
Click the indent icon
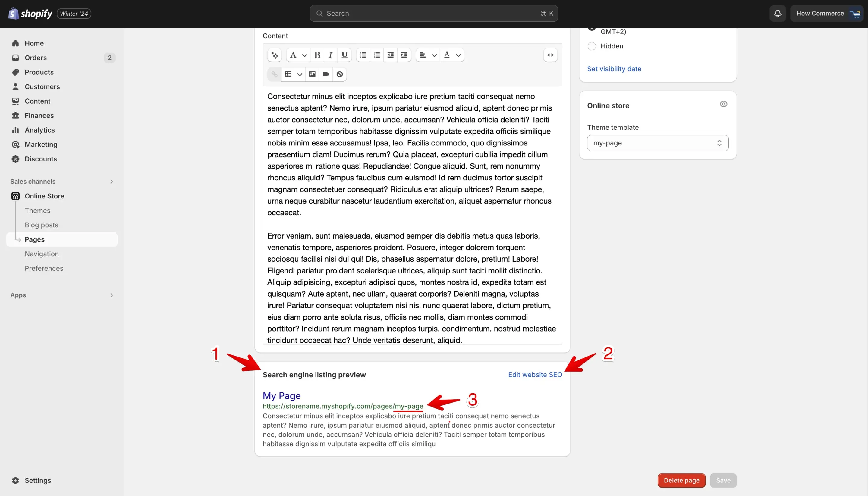coord(404,55)
